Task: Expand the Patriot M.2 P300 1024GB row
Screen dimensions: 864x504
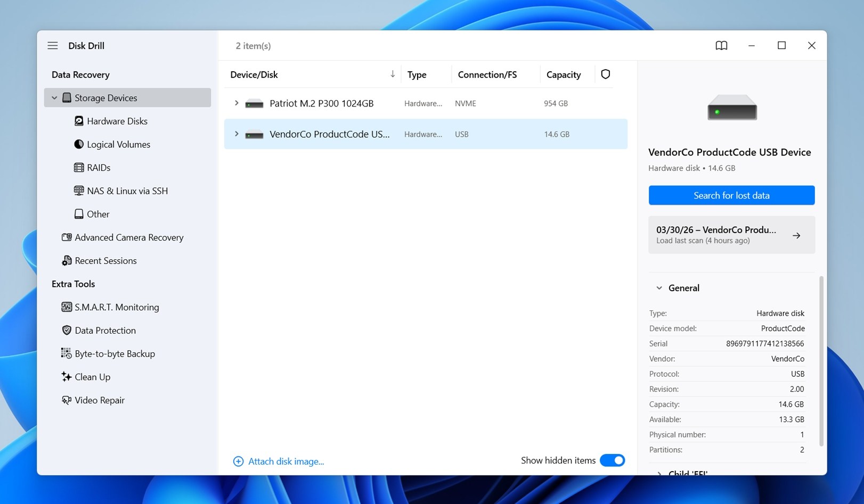Action: click(237, 103)
